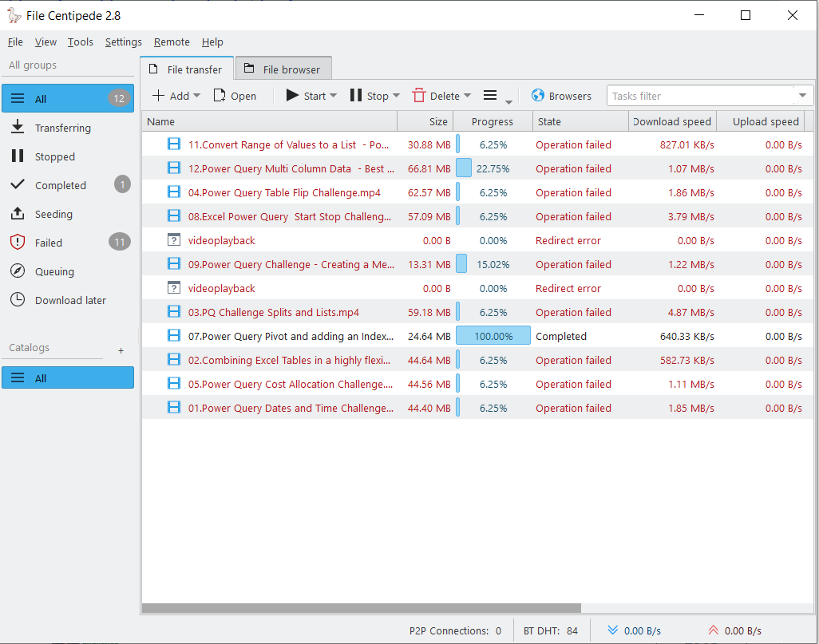Screen dimensions: 819x644
Task: Select the Queuing sidebar icon
Action: click(x=17, y=271)
